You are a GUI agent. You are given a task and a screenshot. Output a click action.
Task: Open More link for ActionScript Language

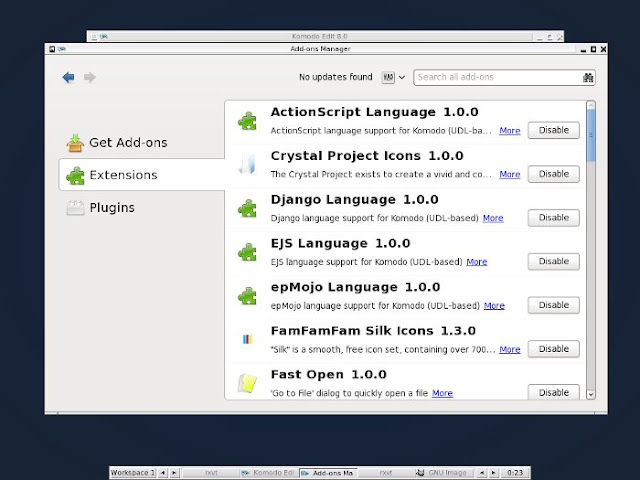(510, 131)
